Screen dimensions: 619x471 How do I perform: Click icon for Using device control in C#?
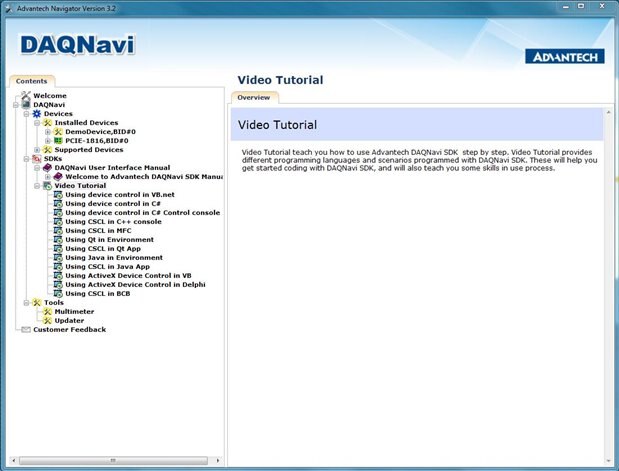(58, 204)
